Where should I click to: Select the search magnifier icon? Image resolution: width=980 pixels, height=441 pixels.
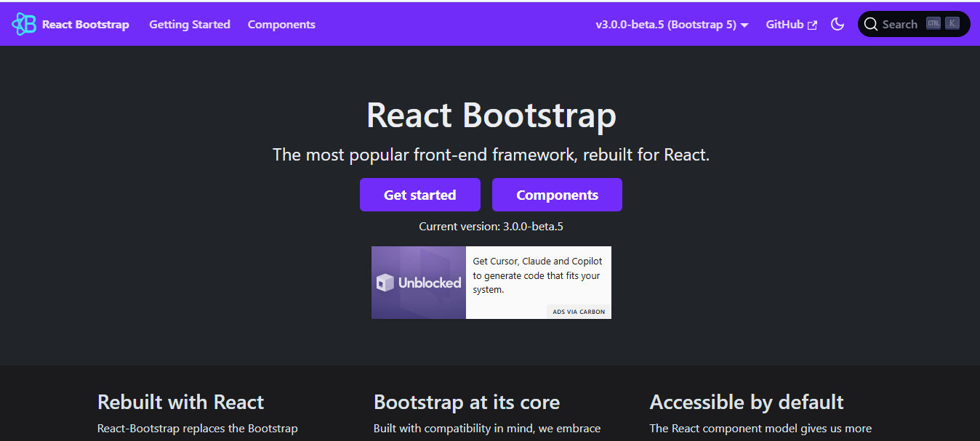(x=871, y=23)
